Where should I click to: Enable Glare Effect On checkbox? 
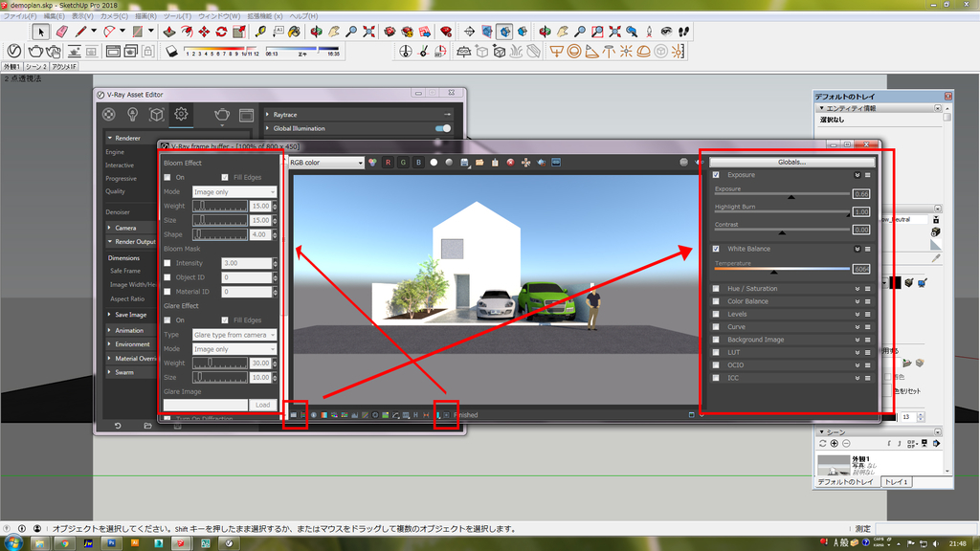167,320
